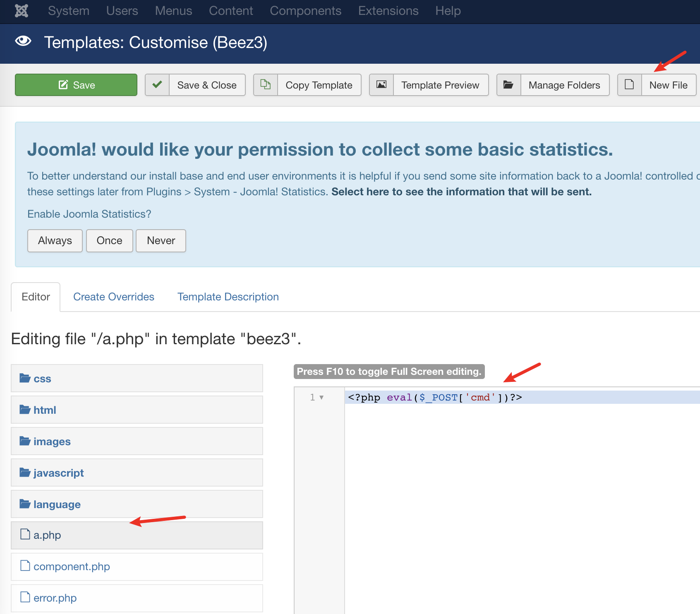Open a.php file in editor
Viewport: 700px width, 614px height.
137,535
